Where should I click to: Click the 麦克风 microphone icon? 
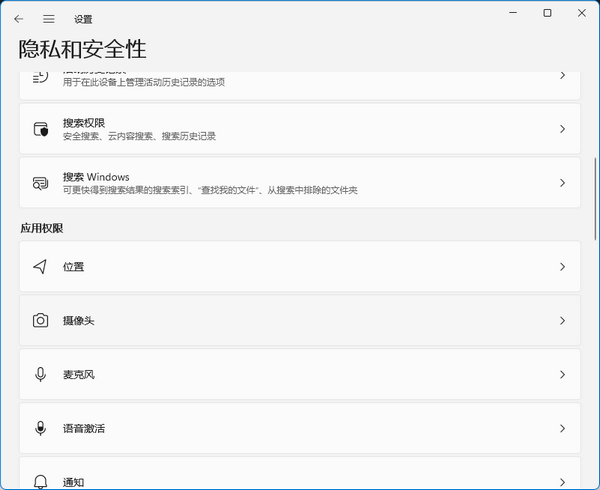(40, 375)
